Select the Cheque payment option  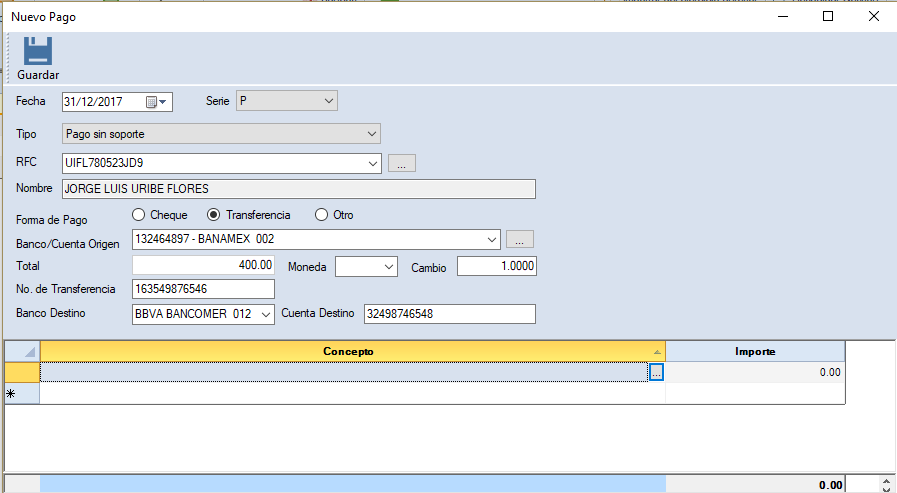tap(139, 215)
